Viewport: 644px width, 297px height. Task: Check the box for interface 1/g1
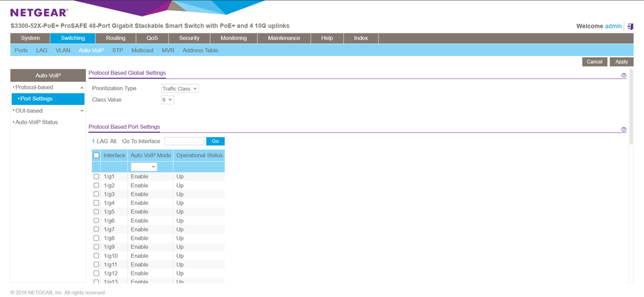[x=96, y=177]
